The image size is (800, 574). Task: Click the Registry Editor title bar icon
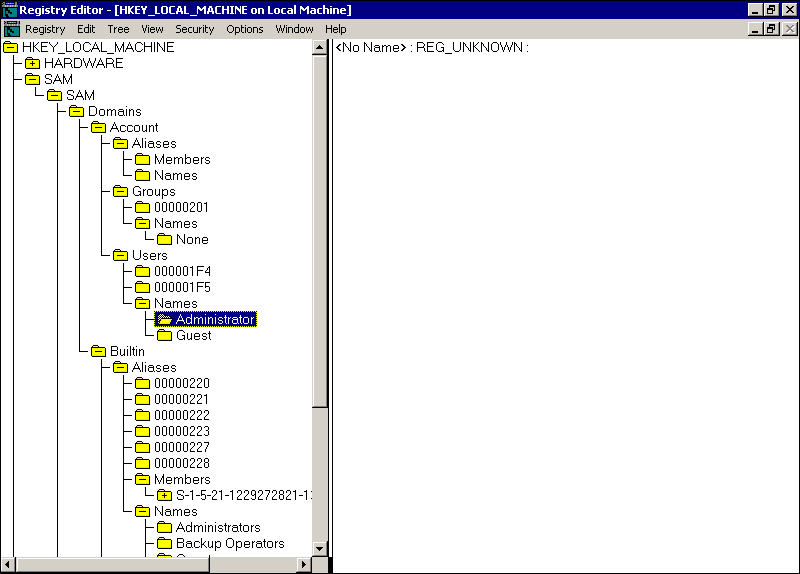(x=10, y=9)
